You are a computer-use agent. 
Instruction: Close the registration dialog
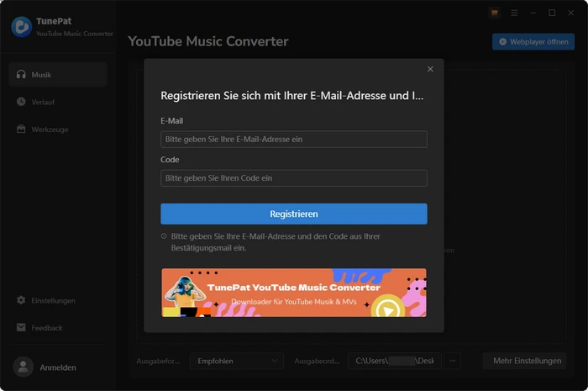coord(430,69)
